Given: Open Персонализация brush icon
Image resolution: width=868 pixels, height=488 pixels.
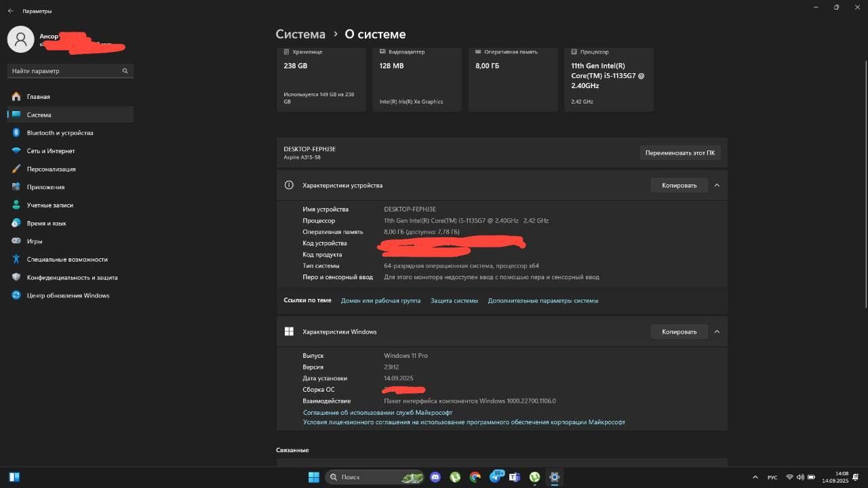Looking at the screenshot, I should tap(16, 169).
